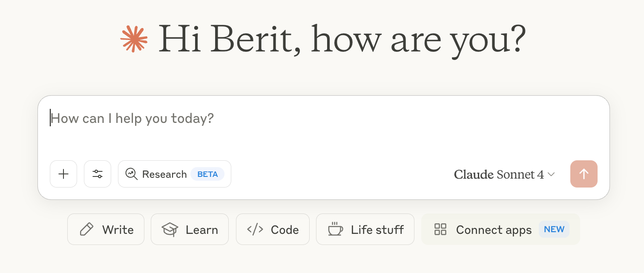Select the Write suggestion label

pyautogui.click(x=118, y=230)
